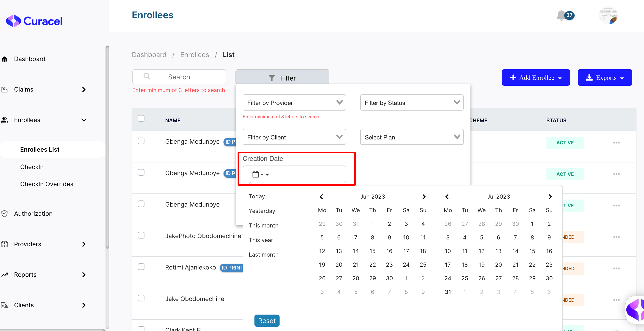The width and height of the screenshot is (644, 331).
Task: Advance to next month from Jul 2023
Action: pyautogui.click(x=550, y=197)
